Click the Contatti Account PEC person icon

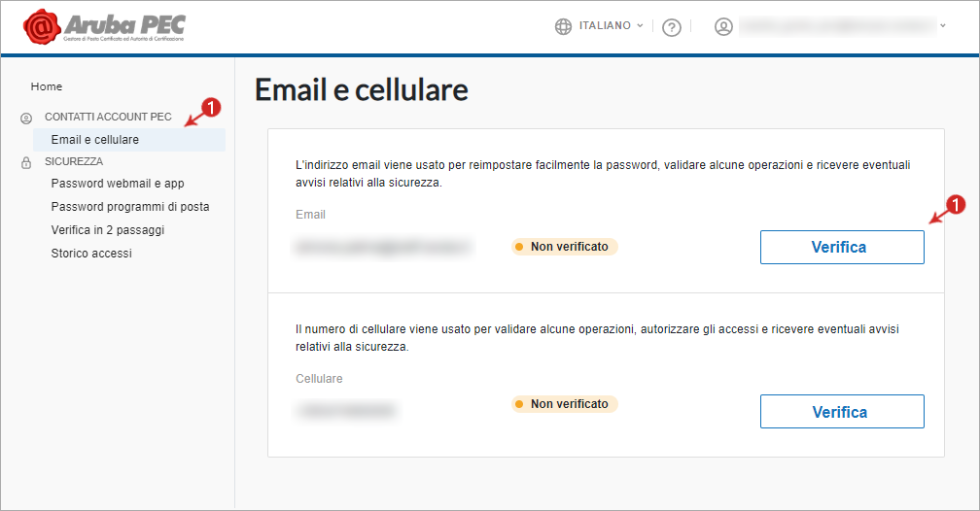26,118
